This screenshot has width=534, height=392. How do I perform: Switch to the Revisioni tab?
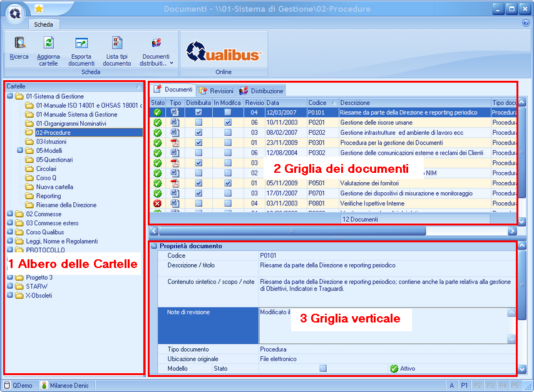[x=216, y=91]
